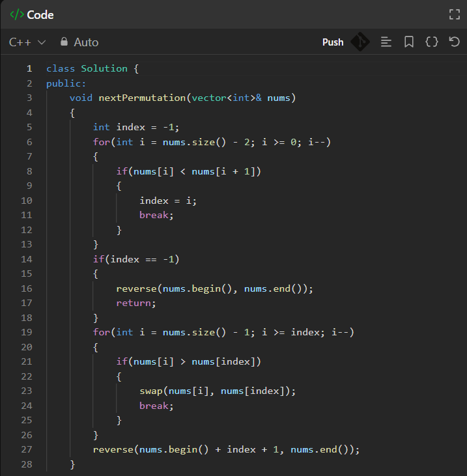Click the lock icon beside Auto
Screen dimensions: 467x476
tap(64, 42)
